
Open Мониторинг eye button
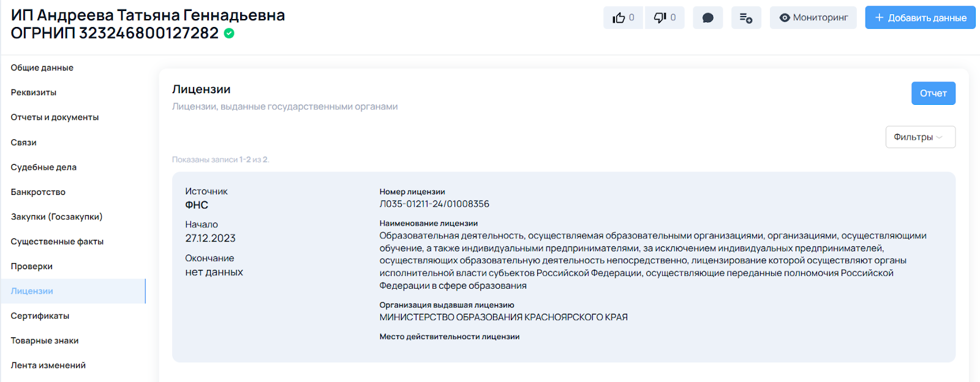[x=813, y=18]
